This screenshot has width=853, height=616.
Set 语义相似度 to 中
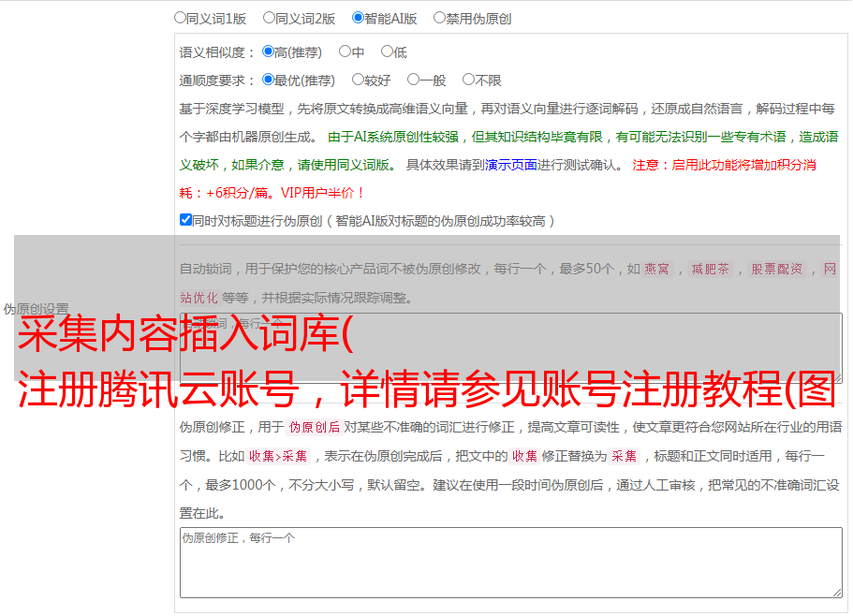[345, 51]
